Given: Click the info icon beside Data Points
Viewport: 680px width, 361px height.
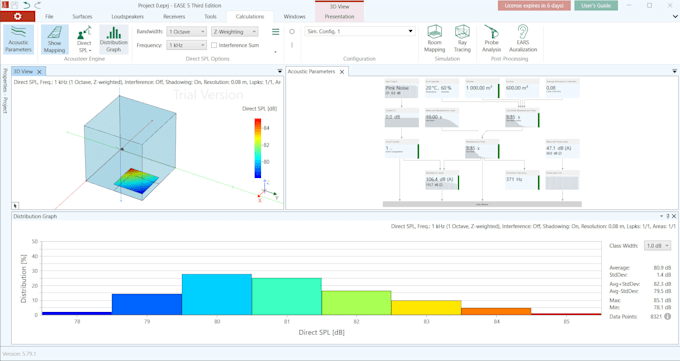Looking at the screenshot, I should pyautogui.click(x=667, y=317).
